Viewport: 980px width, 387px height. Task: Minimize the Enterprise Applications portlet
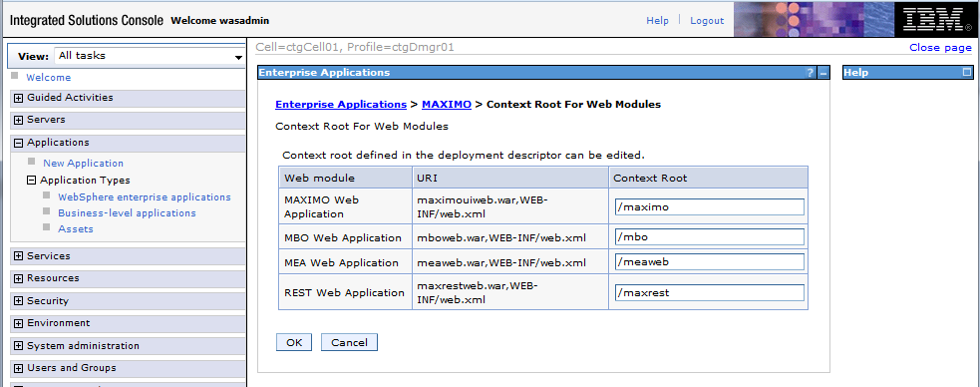823,73
